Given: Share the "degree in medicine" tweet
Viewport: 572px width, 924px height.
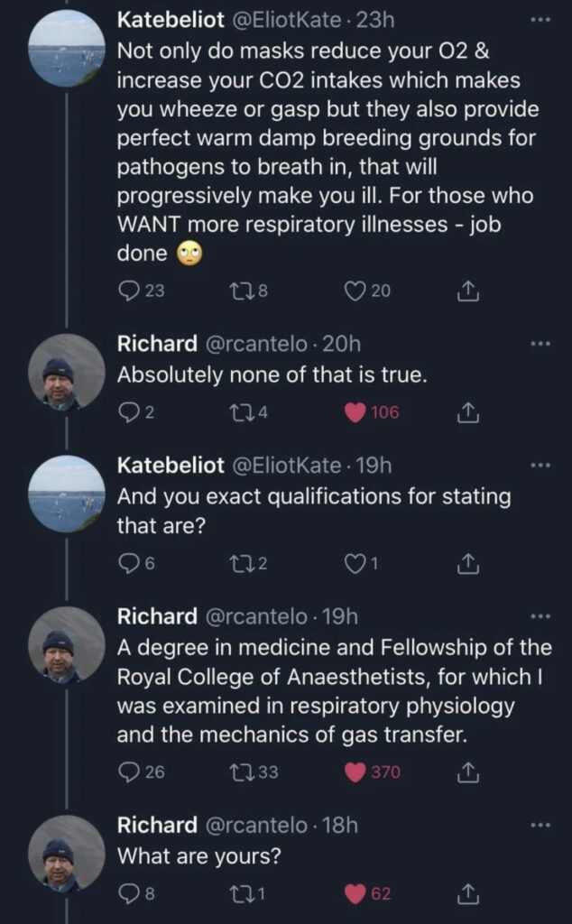Looking at the screenshot, I should (467, 772).
